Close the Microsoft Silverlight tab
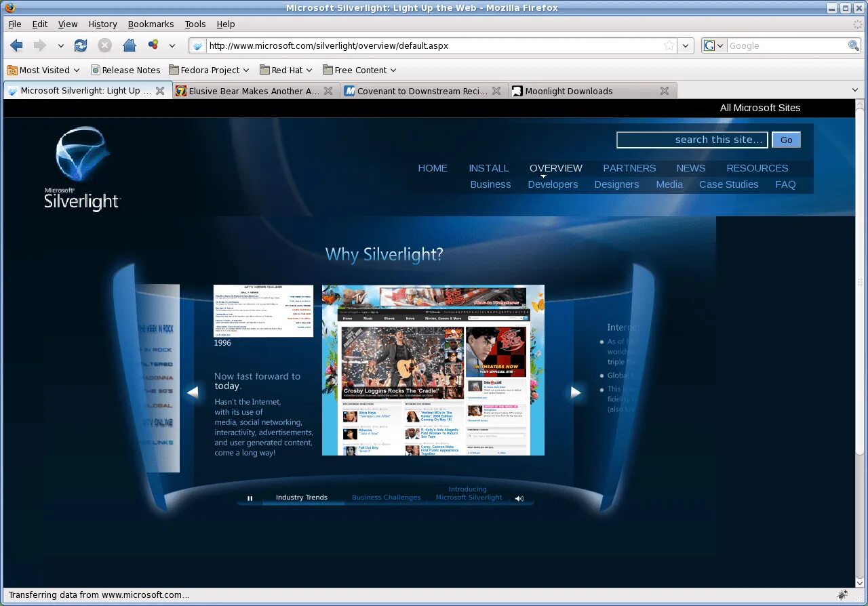Image resolution: width=868 pixels, height=606 pixels. (160, 91)
